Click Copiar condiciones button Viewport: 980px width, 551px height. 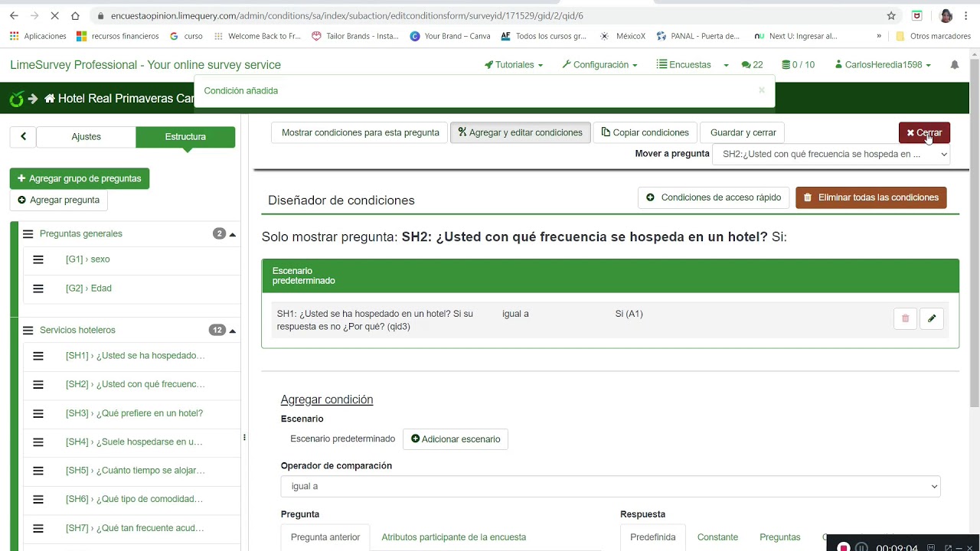[645, 132]
